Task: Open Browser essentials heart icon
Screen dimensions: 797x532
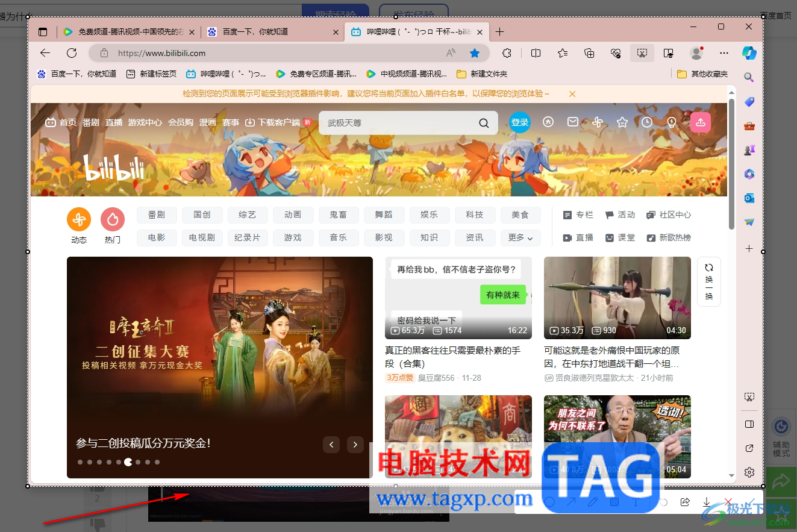Action: 616,53
